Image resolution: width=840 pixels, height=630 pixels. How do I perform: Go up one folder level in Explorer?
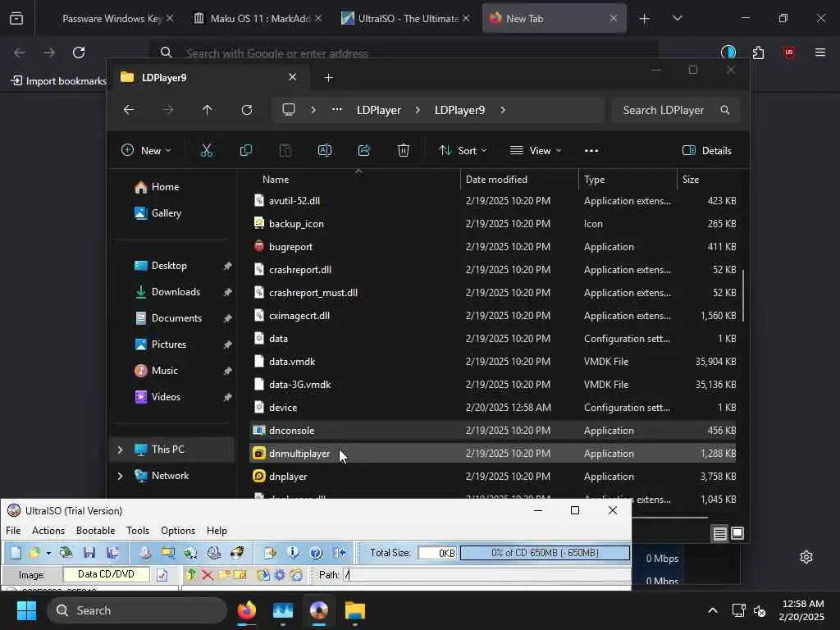[x=208, y=110]
